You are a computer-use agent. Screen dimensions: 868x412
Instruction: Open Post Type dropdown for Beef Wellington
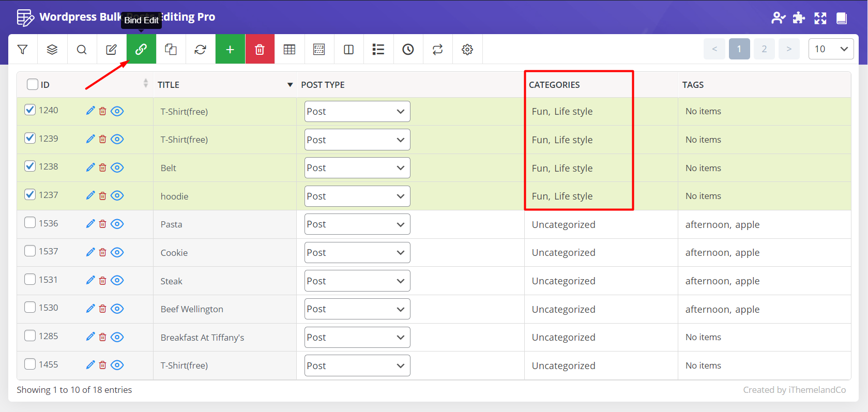pyautogui.click(x=357, y=309)
